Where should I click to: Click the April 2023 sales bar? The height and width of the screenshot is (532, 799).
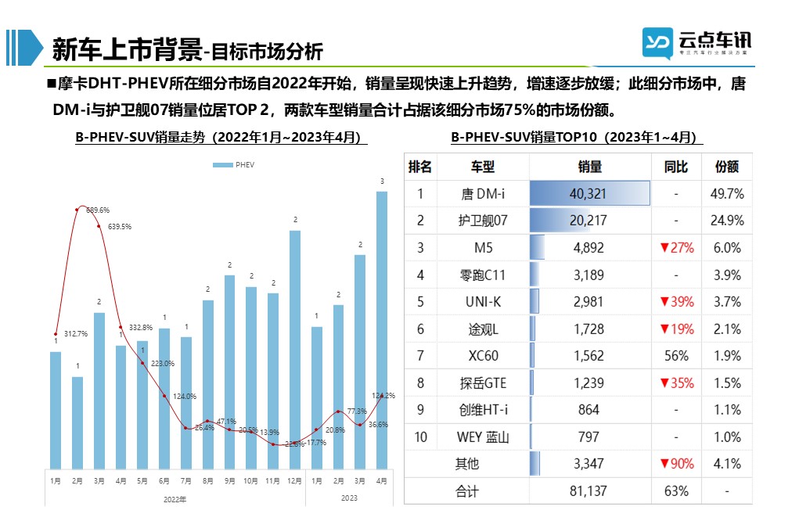pos(382,330)
